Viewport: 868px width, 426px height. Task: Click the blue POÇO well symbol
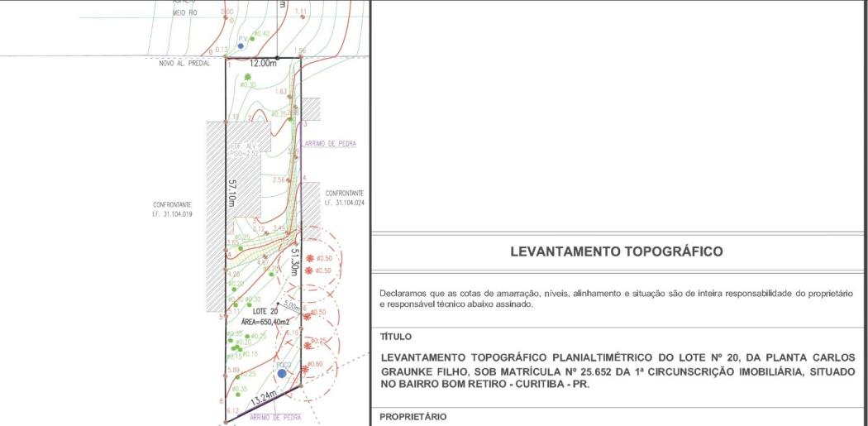point(282,374)
